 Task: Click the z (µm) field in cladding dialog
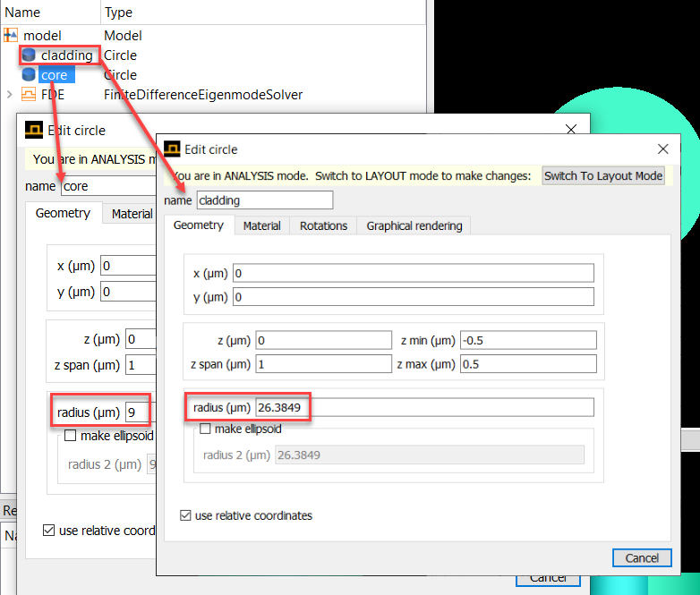tap(324, 341)
